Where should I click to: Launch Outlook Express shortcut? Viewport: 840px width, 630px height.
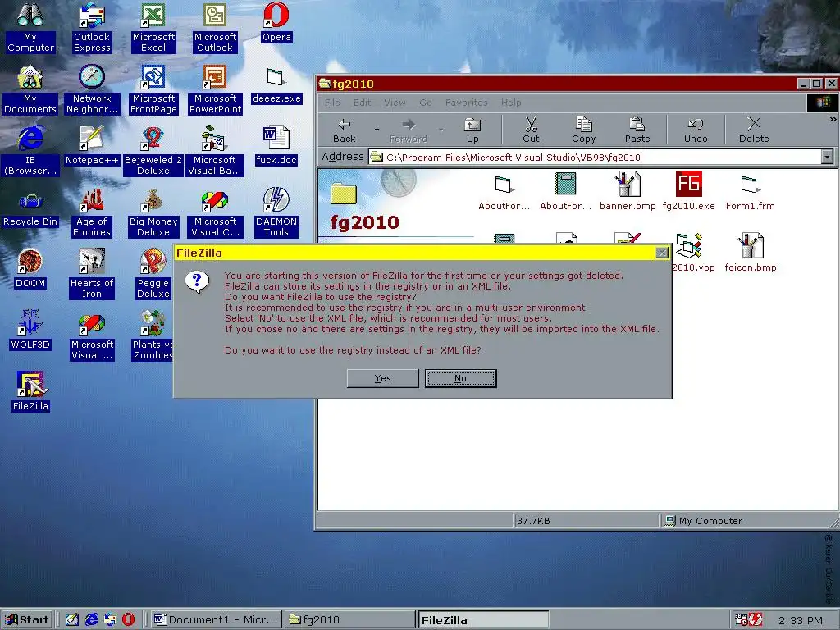(92, 28)
